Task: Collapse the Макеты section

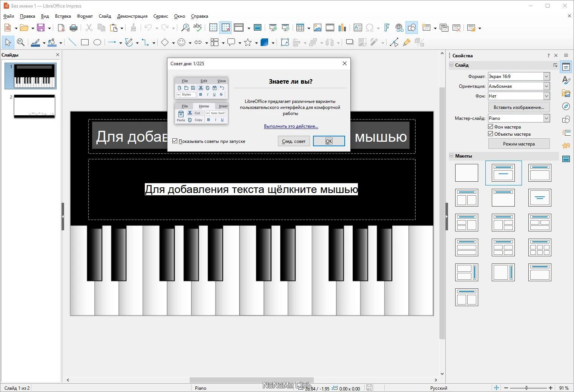Action: click(x=451, y=156)
